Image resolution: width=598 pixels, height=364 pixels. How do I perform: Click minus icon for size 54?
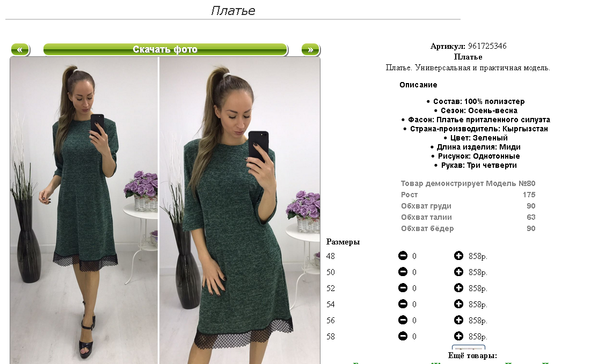pos(403,304)
